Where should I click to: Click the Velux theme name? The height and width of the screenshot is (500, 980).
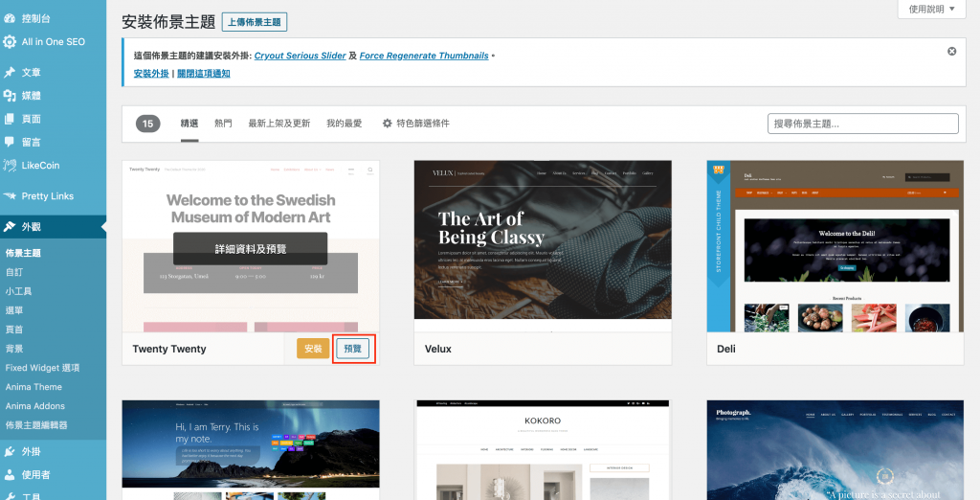pyautogui.click(x=438, y=349)
